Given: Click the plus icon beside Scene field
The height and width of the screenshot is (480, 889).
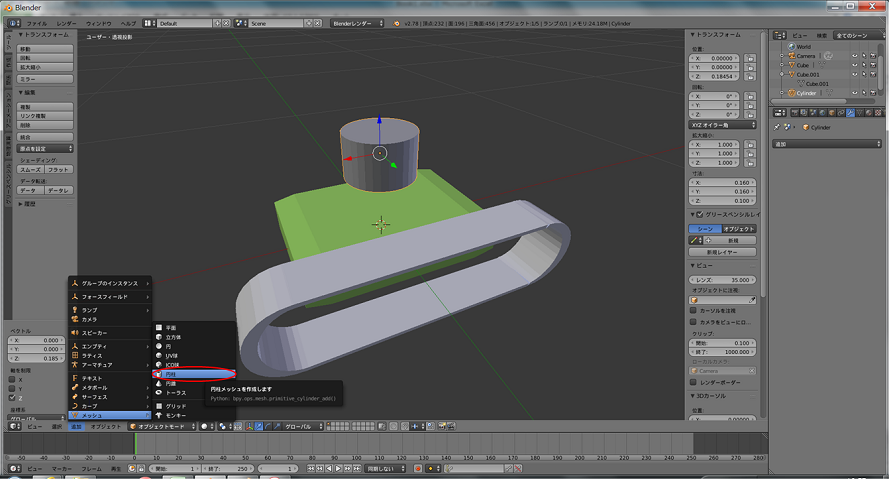Looking at the screenshot, I should coord(307,22).
